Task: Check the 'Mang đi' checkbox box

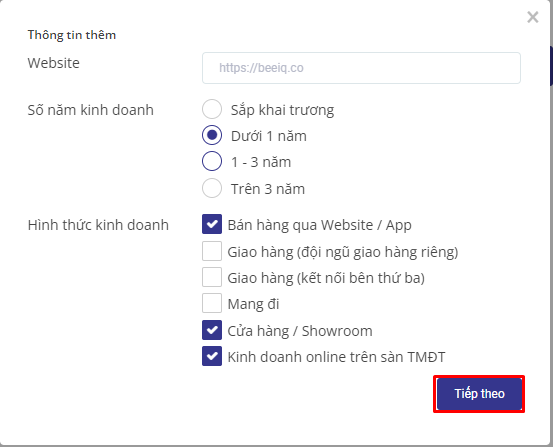Action: pyautogui.click(x=212, y=303)
